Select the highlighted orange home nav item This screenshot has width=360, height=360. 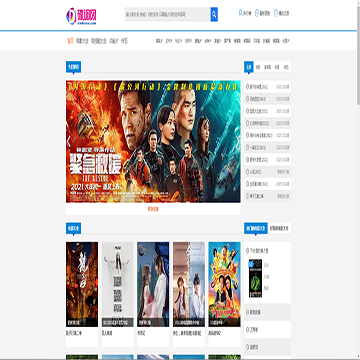[70, 41]
